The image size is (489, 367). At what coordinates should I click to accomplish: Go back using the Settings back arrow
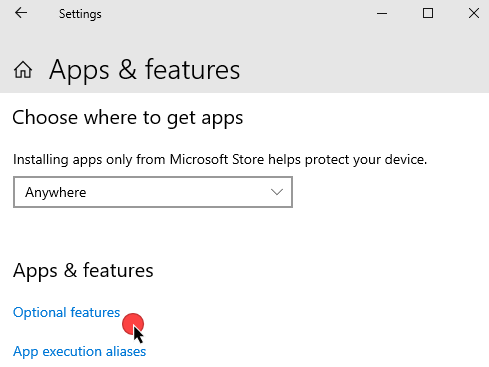(21, 13)
